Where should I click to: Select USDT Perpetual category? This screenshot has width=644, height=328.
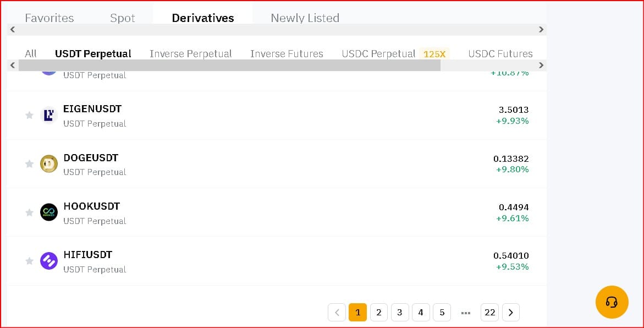(93, 54)
